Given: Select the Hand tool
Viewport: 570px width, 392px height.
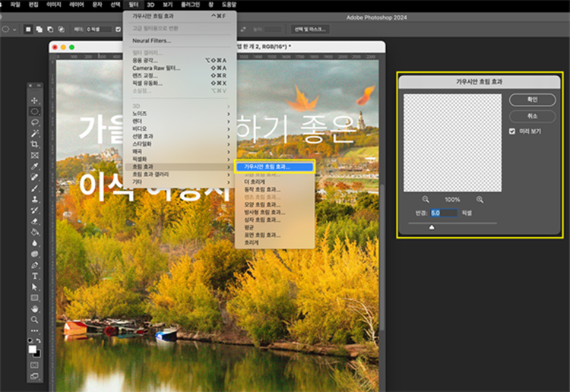Looking at the screenshot, I should click(34, 308).
